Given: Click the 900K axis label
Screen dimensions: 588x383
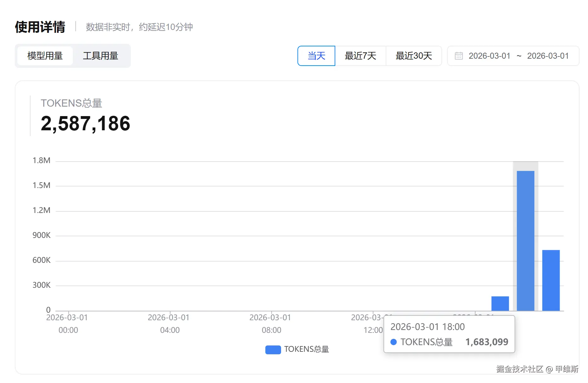Looking at the screenshot, I should [x=42, y=235].
